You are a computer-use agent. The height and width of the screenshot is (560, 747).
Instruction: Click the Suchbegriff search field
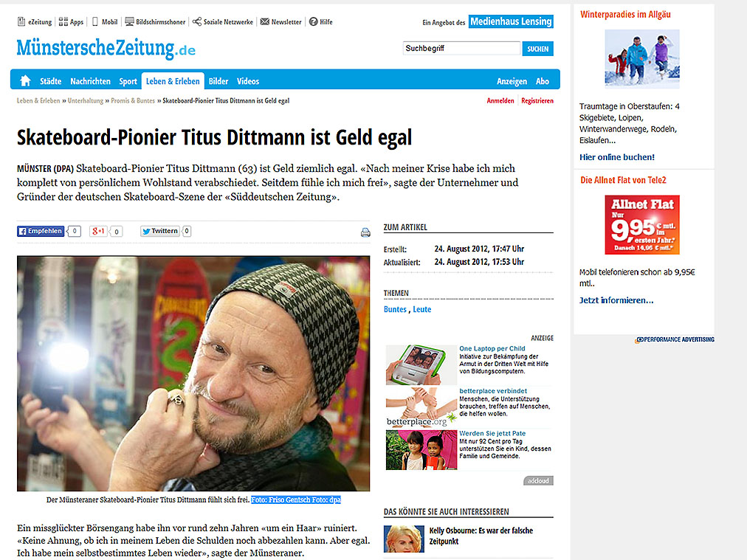coord(461,48)
